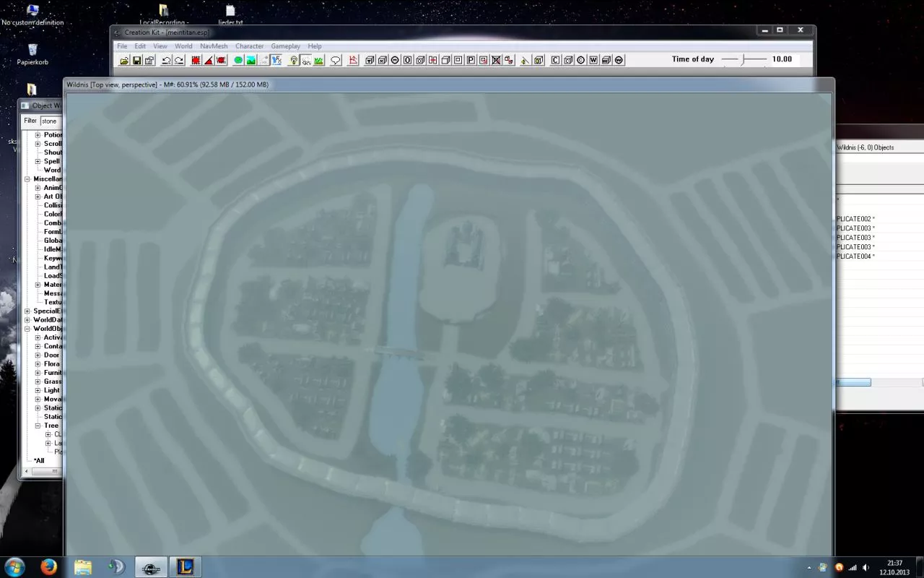Collapse the Miscellaneous tree node

pyautogui.click(x=27, y=179)
